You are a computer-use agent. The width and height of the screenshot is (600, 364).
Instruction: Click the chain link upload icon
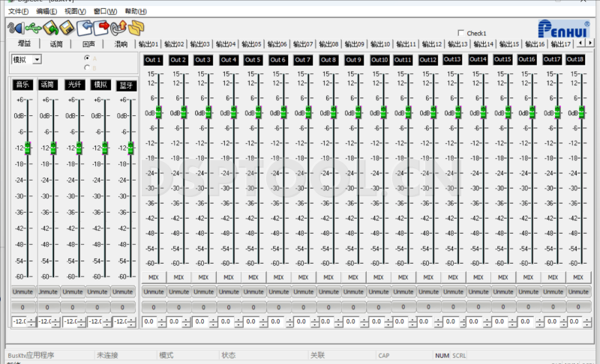(118, 28)
